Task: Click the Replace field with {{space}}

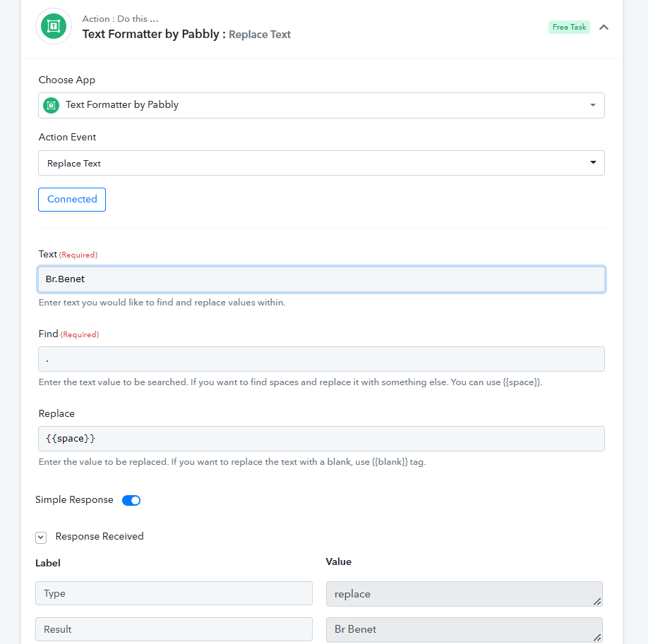Action: click(321, 439)
